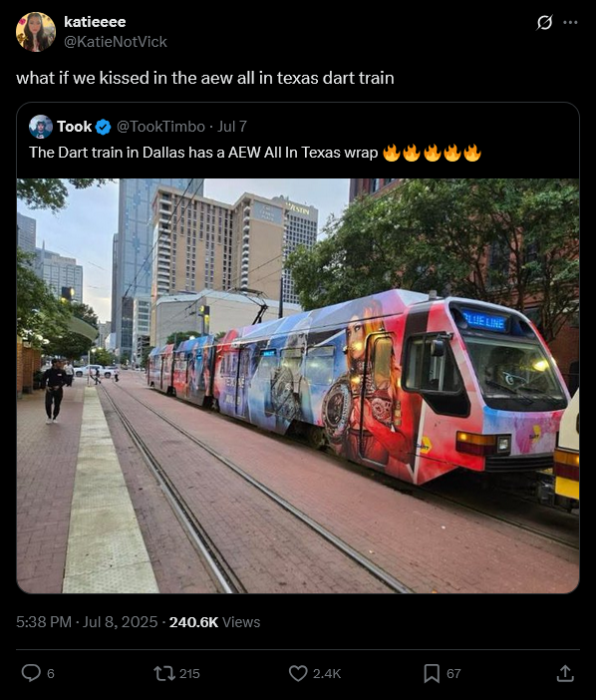Open the @TookTimbo handle link
Viewport: 596px width, 700px height.
point(160,127)
